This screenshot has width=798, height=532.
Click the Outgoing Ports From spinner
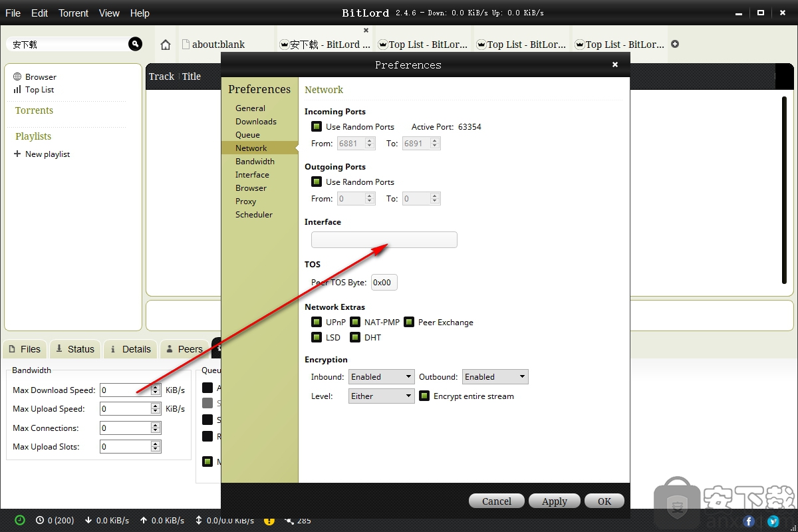point(356,198)
